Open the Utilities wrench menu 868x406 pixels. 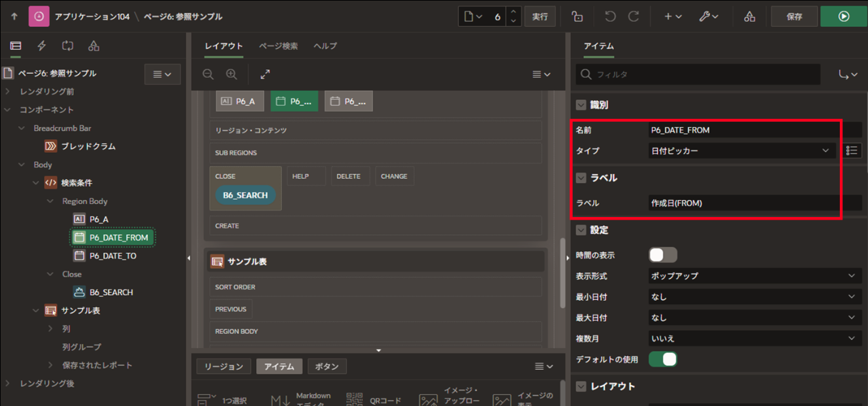pyautogui.click(x=709, y=16)
